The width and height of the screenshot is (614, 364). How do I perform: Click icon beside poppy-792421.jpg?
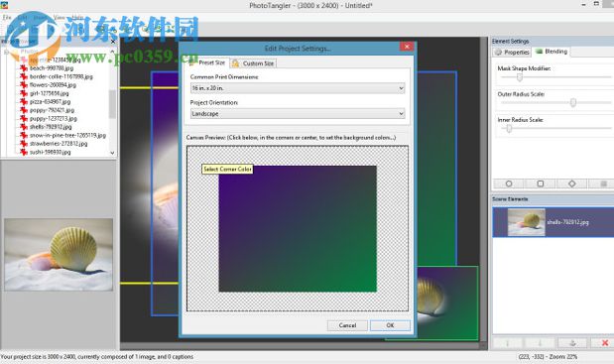[24, 110]
